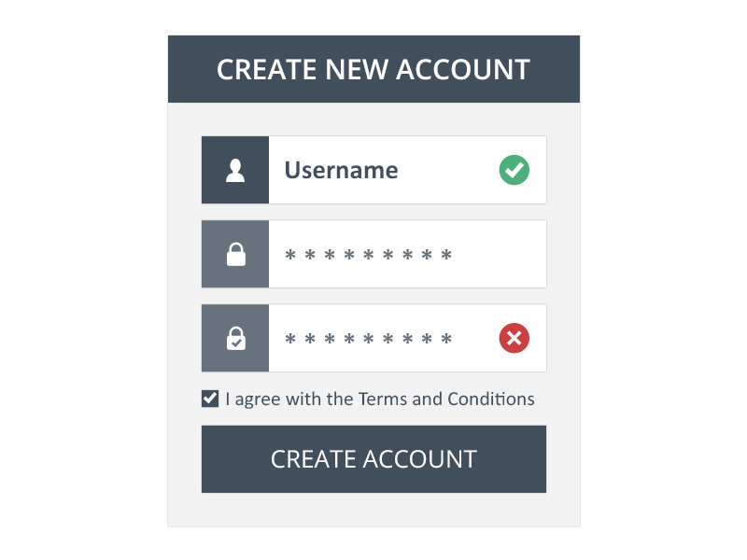Click the confirm password error indicator
The image size is (747, 560).
(x=514, y=338)
